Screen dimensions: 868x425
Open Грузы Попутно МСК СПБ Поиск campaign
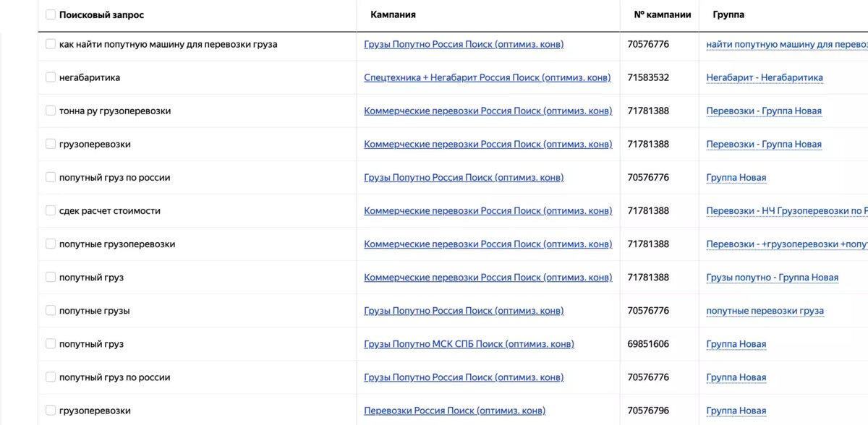pos(469,344)
